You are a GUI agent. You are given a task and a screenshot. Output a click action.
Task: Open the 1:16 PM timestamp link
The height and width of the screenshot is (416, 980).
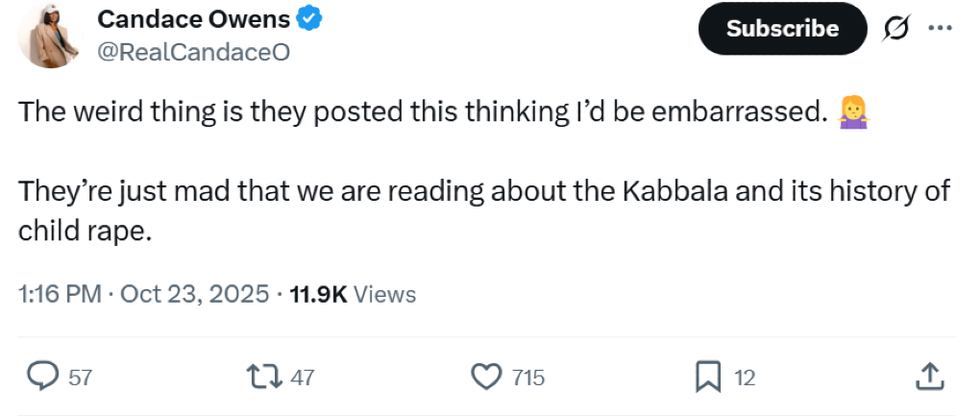[60, 294]
